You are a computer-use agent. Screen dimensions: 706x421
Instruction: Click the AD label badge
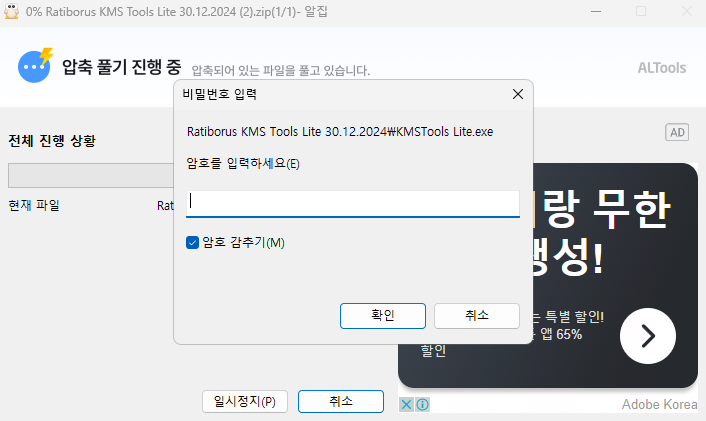[677, 132]
